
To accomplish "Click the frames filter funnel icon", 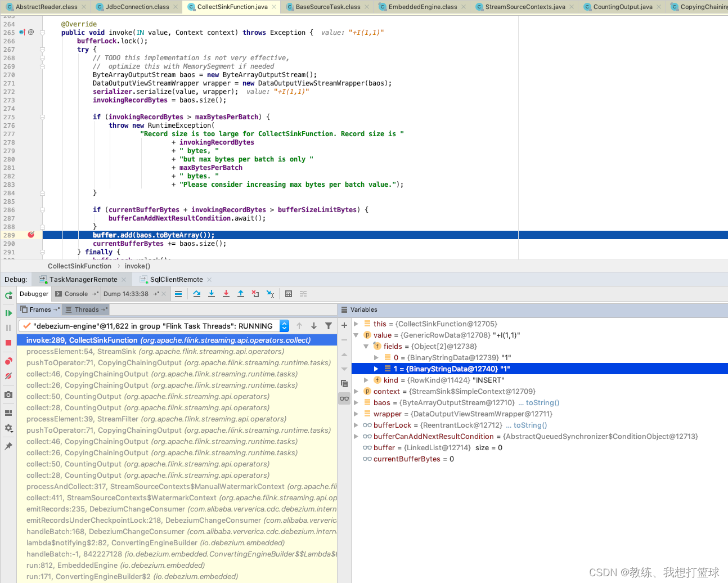I will pos(329,326).
